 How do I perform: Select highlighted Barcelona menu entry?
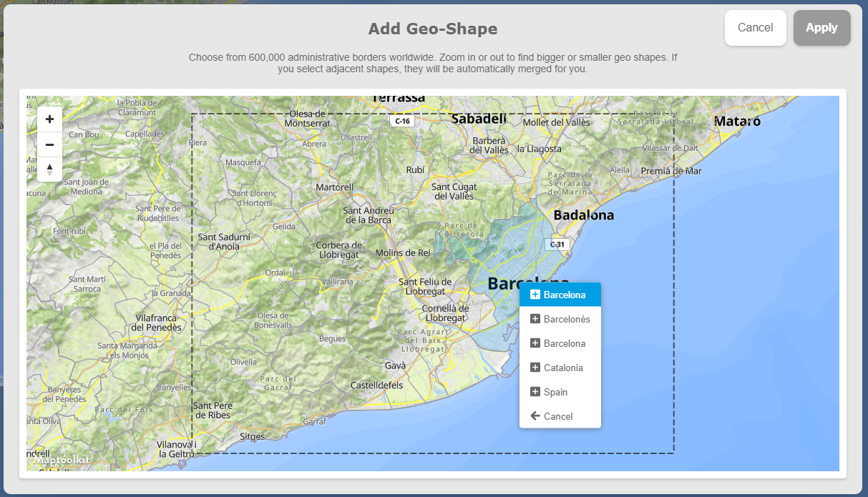(x=560, y=295)
